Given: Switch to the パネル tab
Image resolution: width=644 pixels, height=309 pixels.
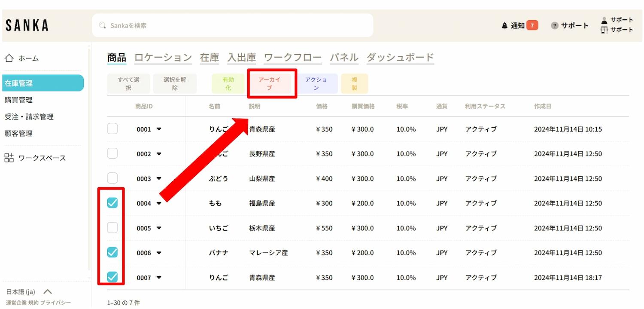Looking at the screenshot, I should pos(344,58).
